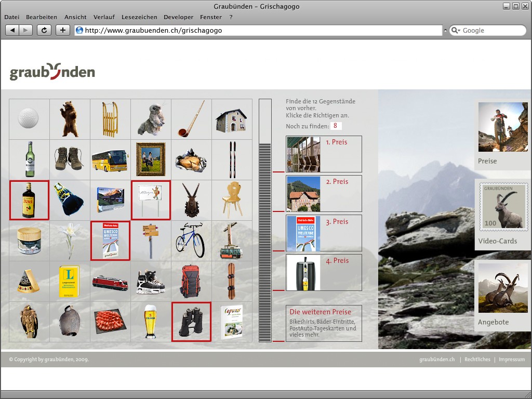Select the Capuns cookbook
532x399 pixels.
tap(232, 322)
